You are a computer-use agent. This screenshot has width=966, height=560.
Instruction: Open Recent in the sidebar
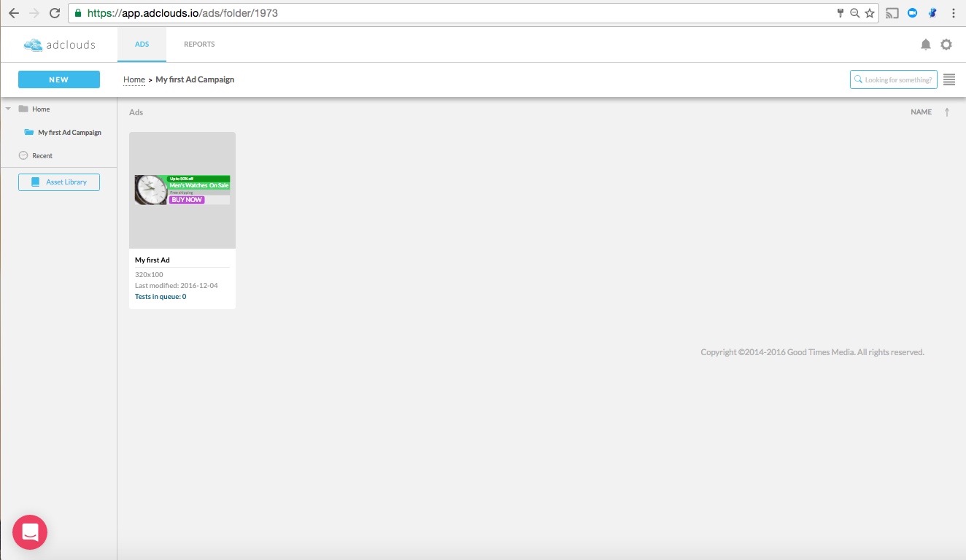pyautogui.click(x=42, y=156)
